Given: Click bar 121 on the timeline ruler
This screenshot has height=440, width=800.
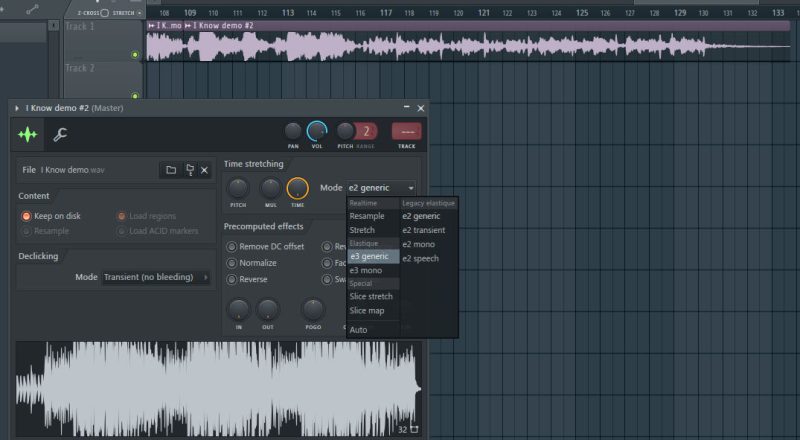Looking at the screenshot, I should (484, 13).
